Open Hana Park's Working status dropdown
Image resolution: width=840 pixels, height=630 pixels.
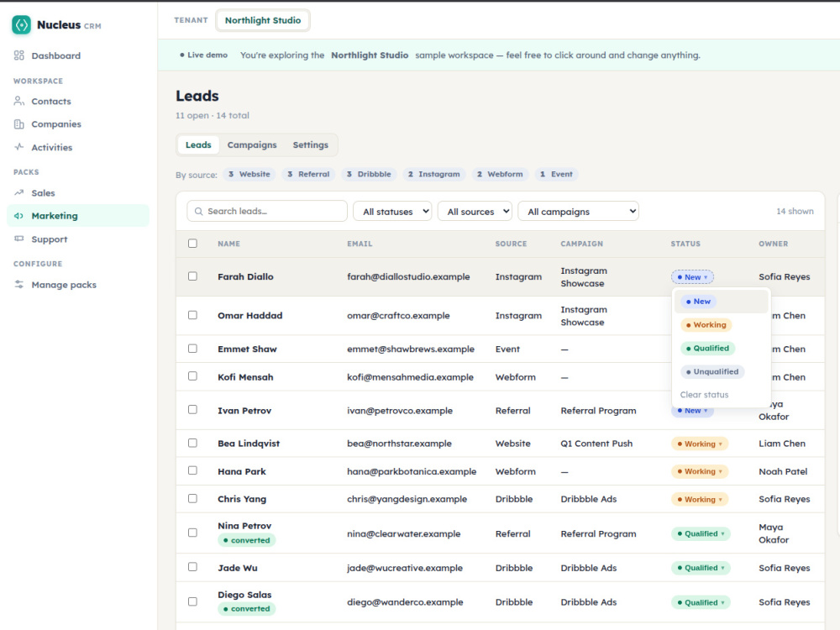(x=700, y=471)
